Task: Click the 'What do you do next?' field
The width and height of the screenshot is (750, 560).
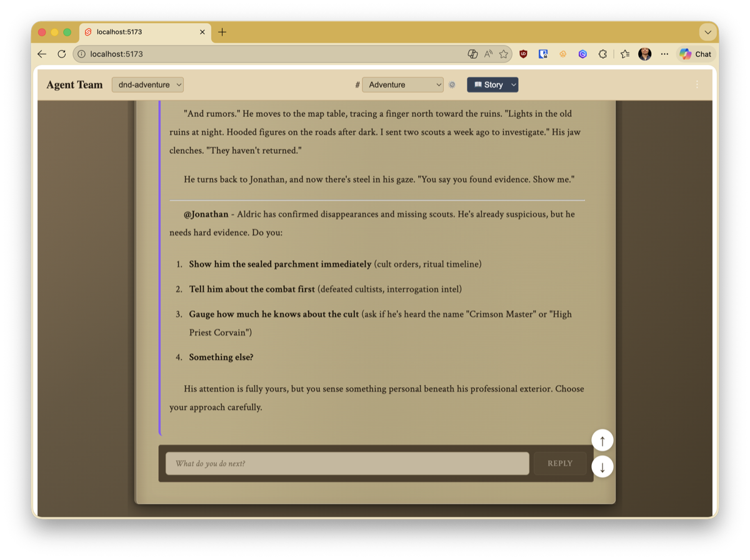Action: click(x=347, y=464)
